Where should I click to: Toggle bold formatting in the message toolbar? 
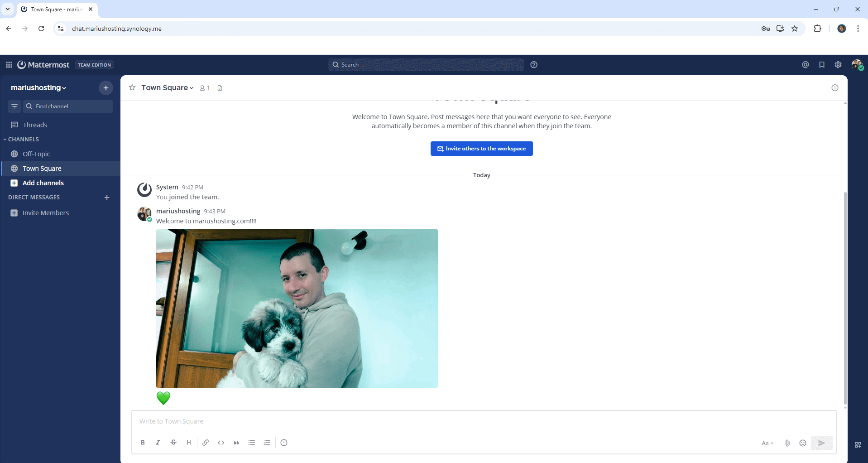tap(143, 443)
